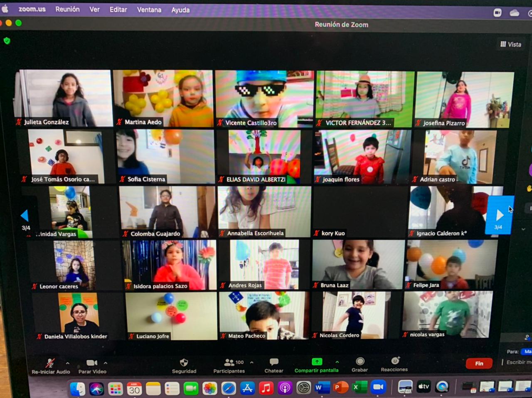Open the Participantes panel
532x398 pixels.
229,363
